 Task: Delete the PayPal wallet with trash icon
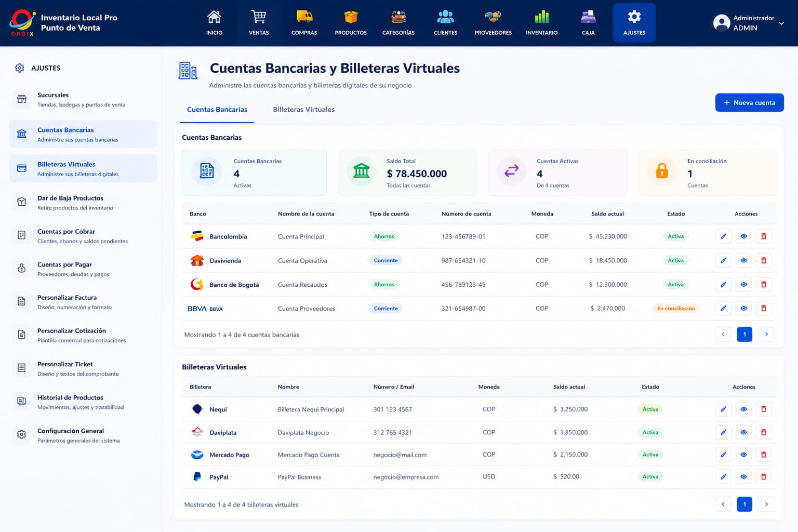tap(763, 476)
